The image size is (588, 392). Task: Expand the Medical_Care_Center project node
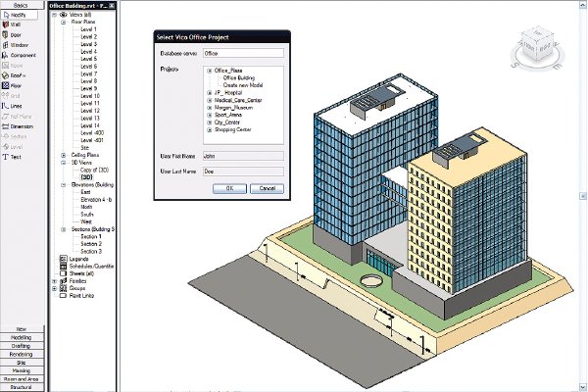coord(210,100)
